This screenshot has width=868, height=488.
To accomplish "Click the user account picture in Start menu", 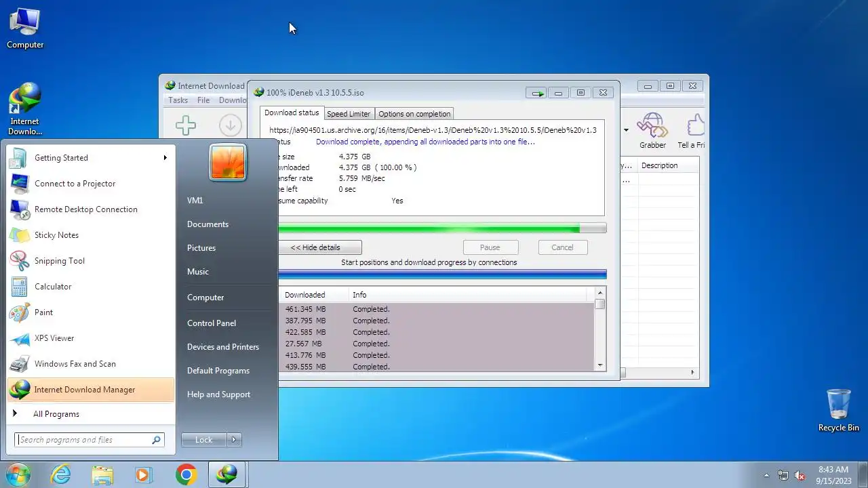I will [228, 162].
